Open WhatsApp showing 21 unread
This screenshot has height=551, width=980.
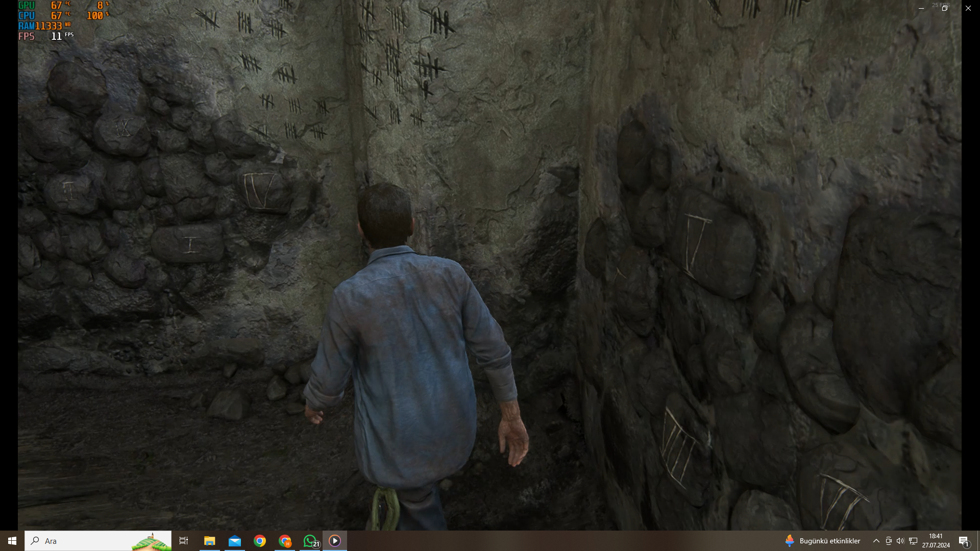point(310,541)
